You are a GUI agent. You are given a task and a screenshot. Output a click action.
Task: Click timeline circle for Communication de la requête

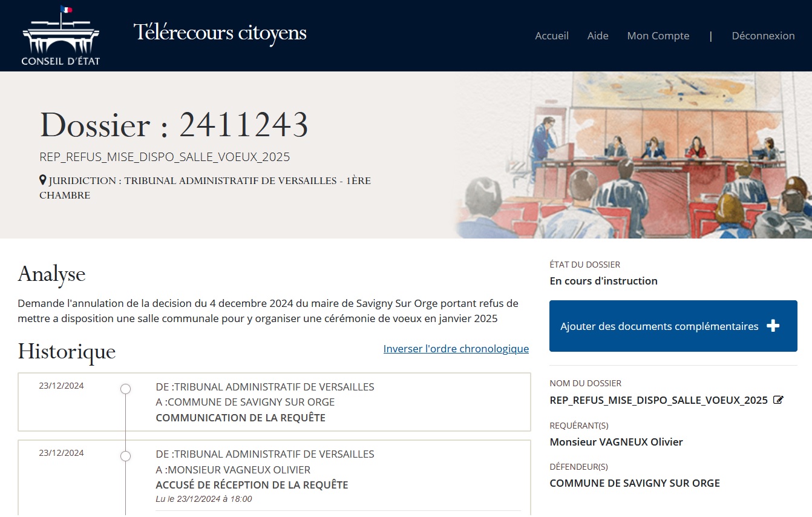pyautogui.click(x=125, y=389)
